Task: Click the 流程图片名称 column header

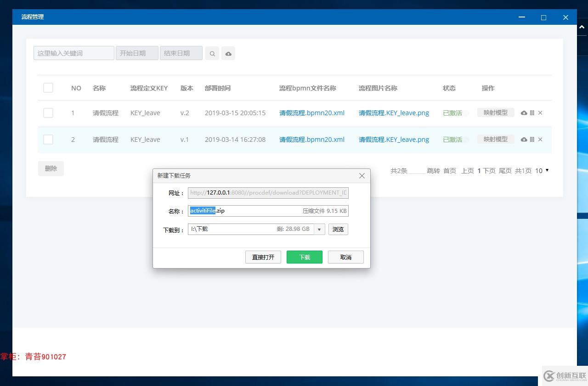Action: pos(378,88)
